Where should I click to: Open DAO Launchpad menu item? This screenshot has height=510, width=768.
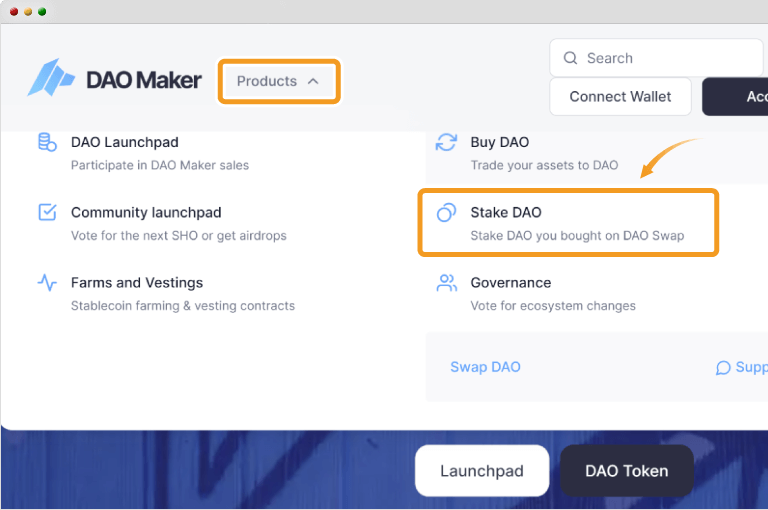click(143, 153)
